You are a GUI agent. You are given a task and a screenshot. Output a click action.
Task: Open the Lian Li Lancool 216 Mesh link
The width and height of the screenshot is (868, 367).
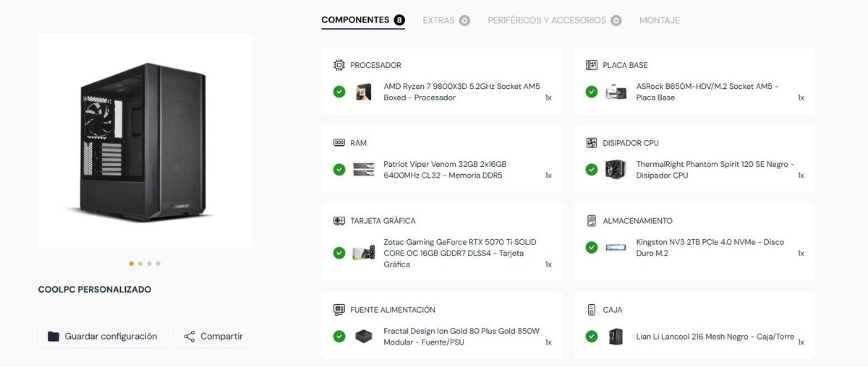715,337
